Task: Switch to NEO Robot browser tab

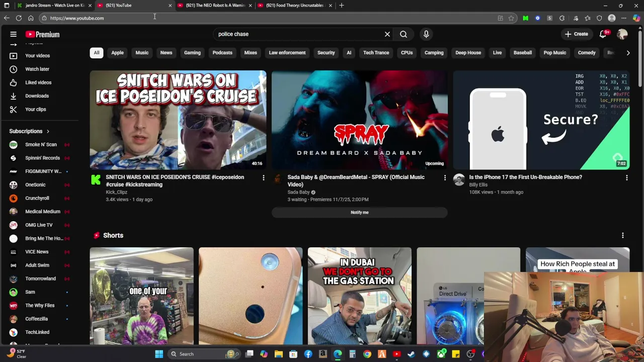Action: (215, 5)
